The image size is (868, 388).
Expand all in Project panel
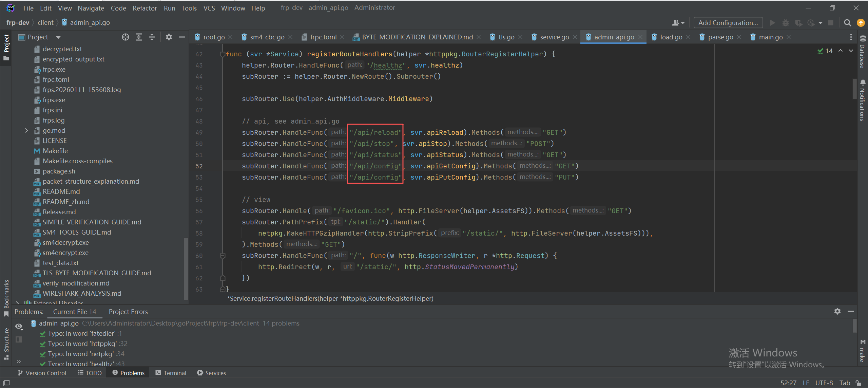139,37
